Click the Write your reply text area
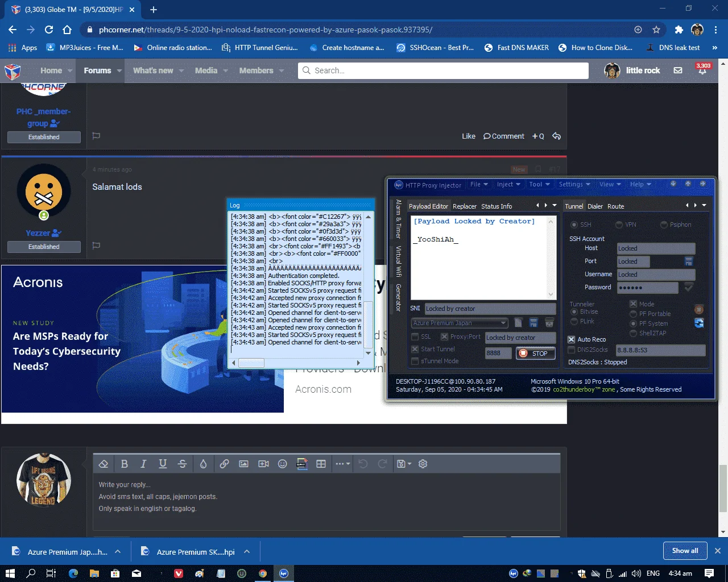This screenshot has width=728, height=582. pyautogui.click(x=326, y=502)
